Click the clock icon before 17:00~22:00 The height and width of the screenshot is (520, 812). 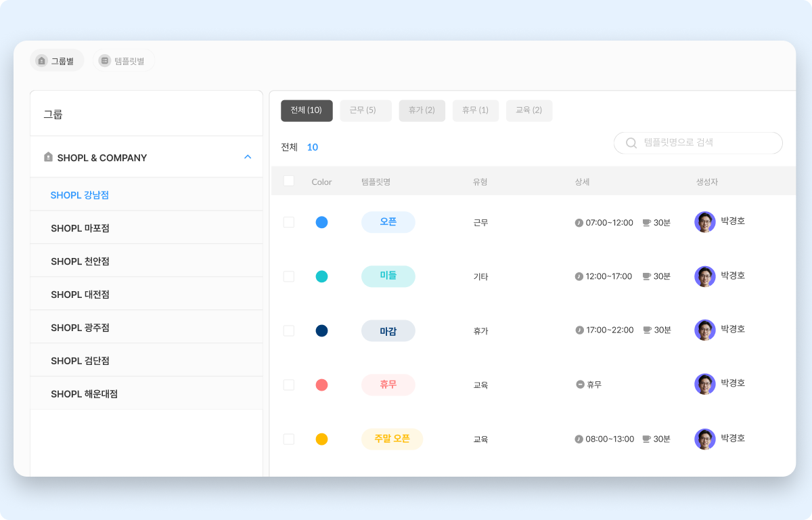coord(579,330)
